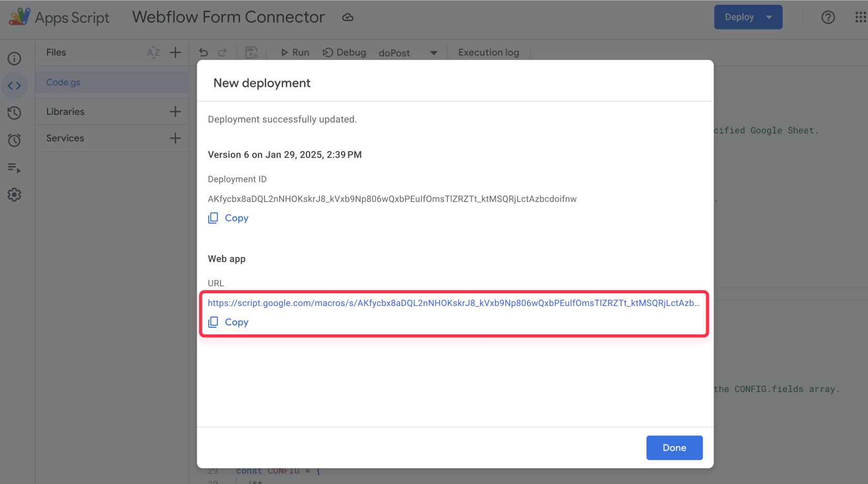868x484 pixels.
Task: Click the 'Web app' heading
Action: (226, 259)
